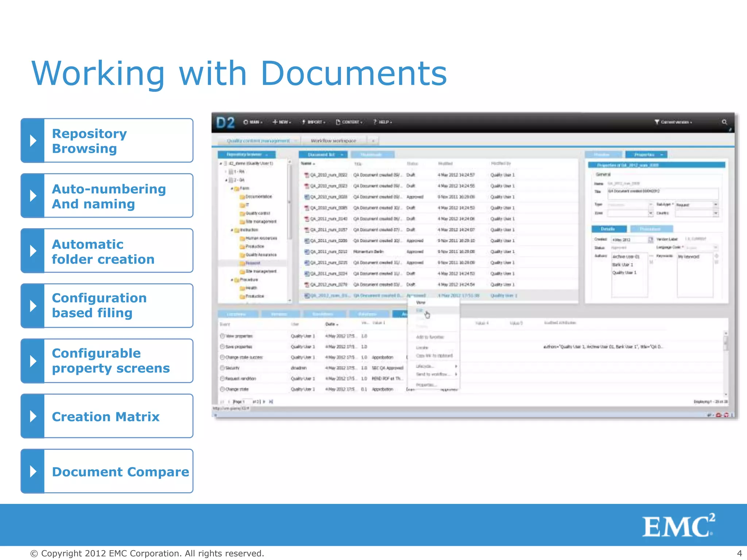Screen dimensions: 747x560
Task: Click the Repository Browsing slide button
Action: click(107, 141)
